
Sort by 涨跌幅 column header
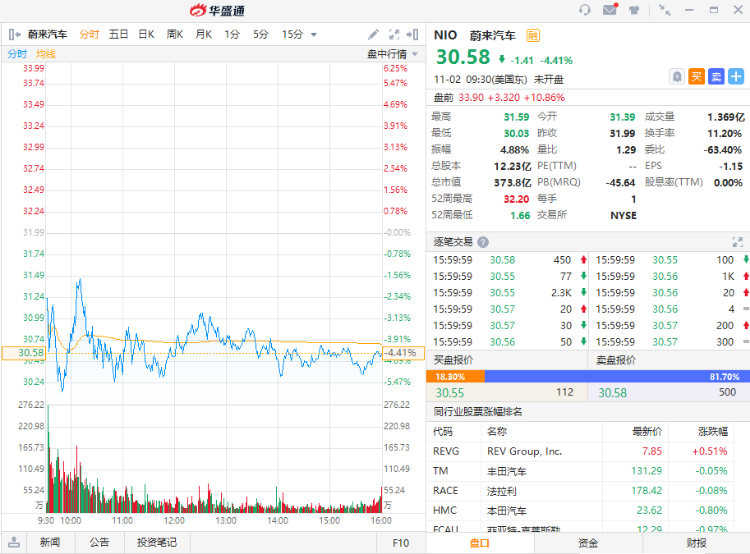point(713,432)
